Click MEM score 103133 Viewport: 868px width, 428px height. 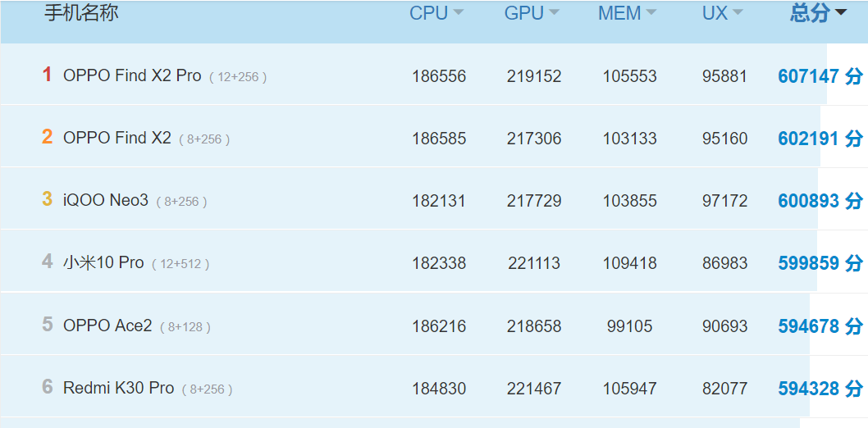[630, 139]
